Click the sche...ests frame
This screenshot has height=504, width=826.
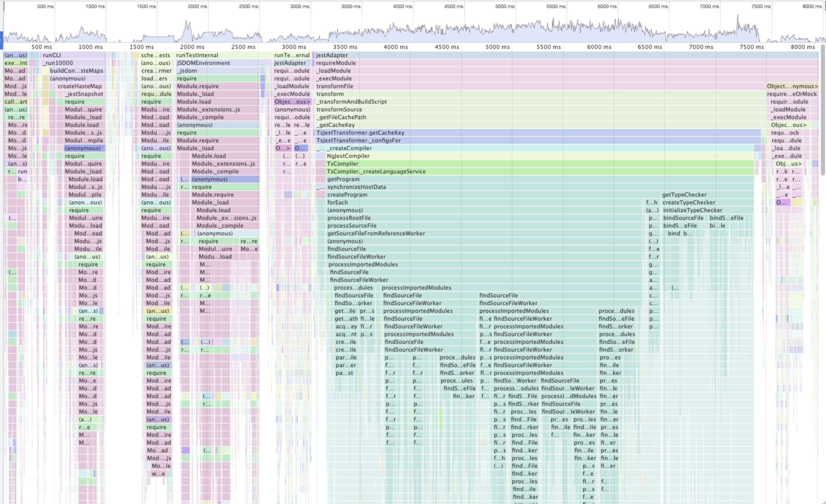[156, 55]
